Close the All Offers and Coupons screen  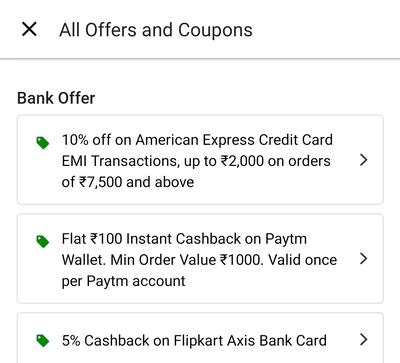pos(29,29)
